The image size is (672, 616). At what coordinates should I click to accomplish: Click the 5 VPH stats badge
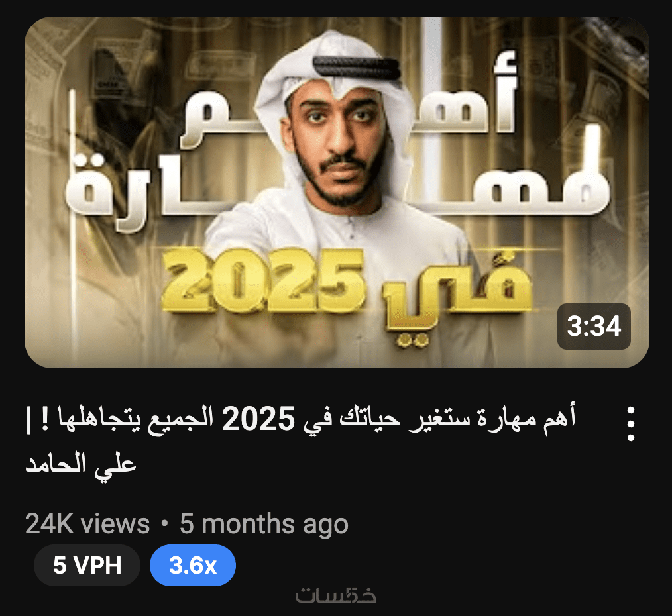(x=87, y=565)
